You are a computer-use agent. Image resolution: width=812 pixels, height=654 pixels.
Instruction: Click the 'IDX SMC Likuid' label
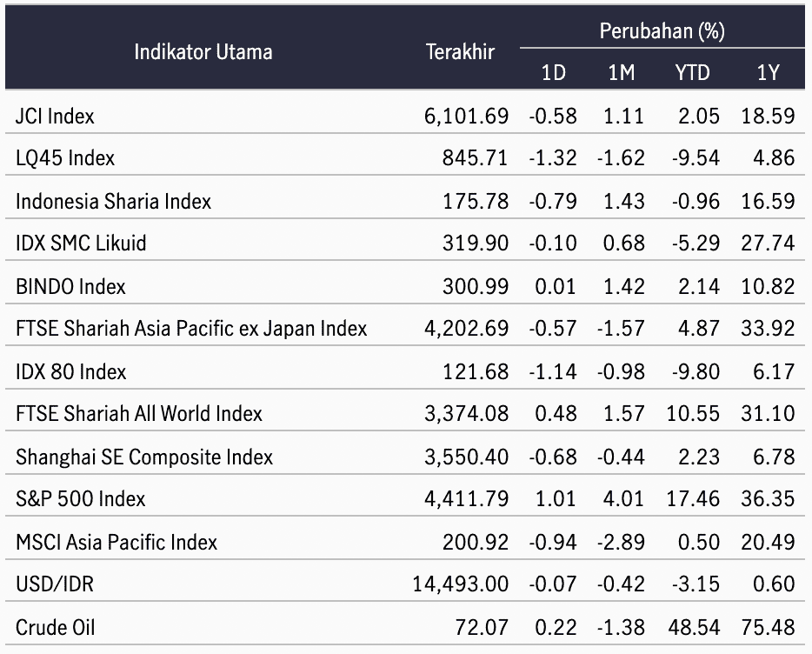coord(81,243)
